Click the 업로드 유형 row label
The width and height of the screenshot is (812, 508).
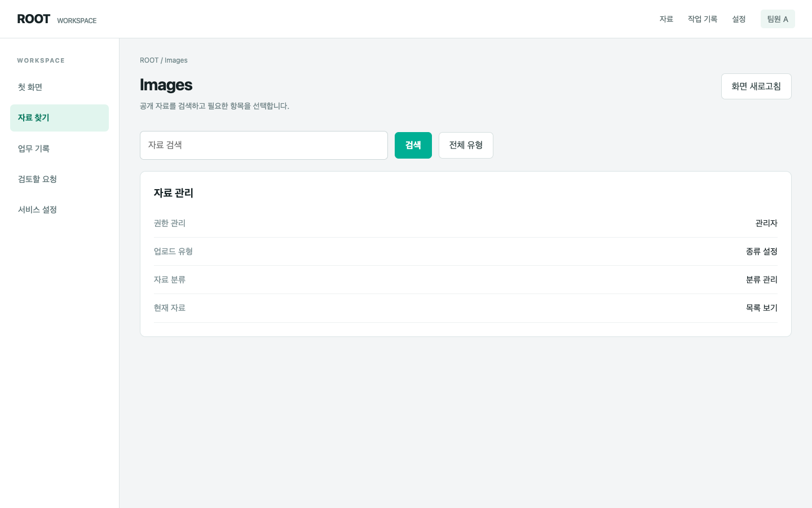coord(173,252)
